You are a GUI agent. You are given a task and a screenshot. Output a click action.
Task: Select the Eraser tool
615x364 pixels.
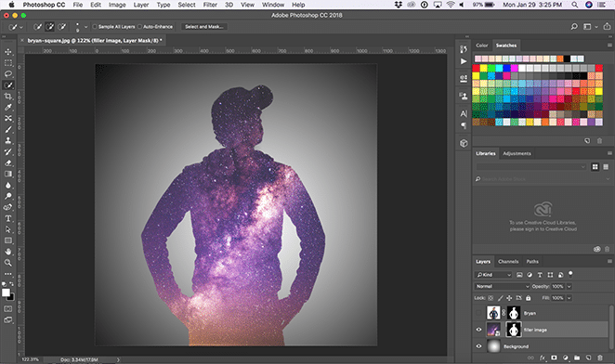tap(7, 162)
